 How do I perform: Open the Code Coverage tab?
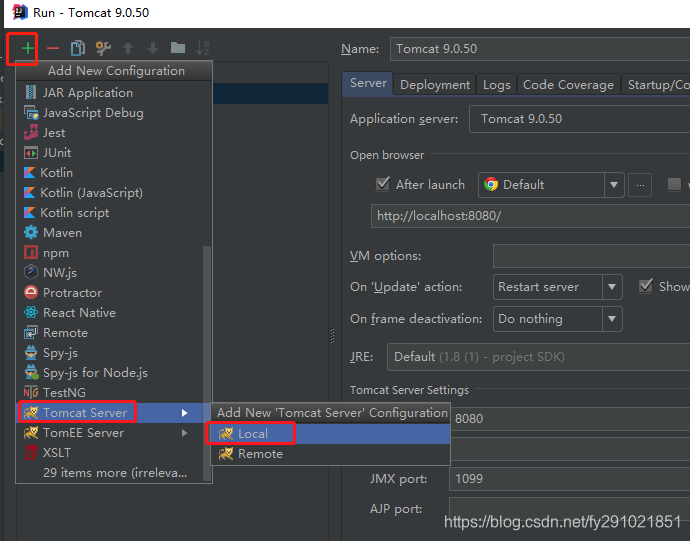tap(568, 85)
